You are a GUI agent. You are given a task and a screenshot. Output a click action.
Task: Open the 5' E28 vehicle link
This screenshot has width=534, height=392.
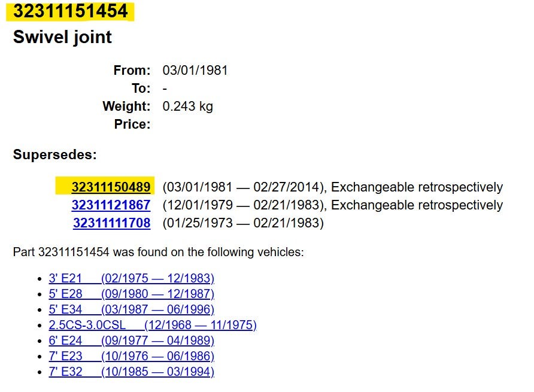[x=132, y=294]
